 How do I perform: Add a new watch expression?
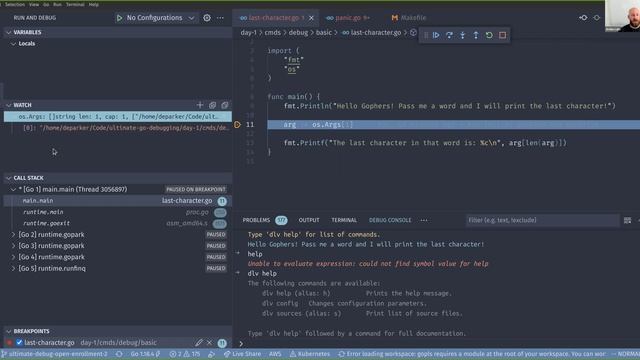tap(200, 105)
